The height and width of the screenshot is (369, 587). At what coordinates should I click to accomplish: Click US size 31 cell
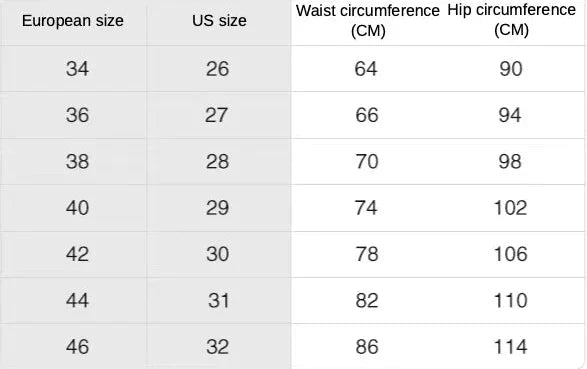[219, 301]
